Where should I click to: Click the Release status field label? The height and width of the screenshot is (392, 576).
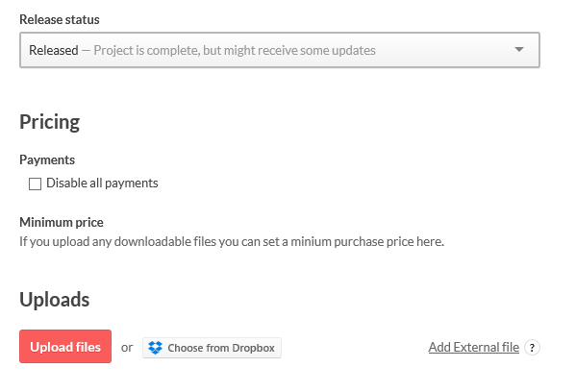point(60,19)
